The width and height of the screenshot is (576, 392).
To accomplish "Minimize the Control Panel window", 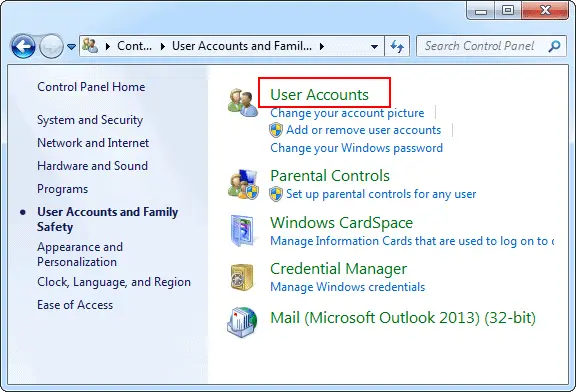I will [x=480, y=11].
